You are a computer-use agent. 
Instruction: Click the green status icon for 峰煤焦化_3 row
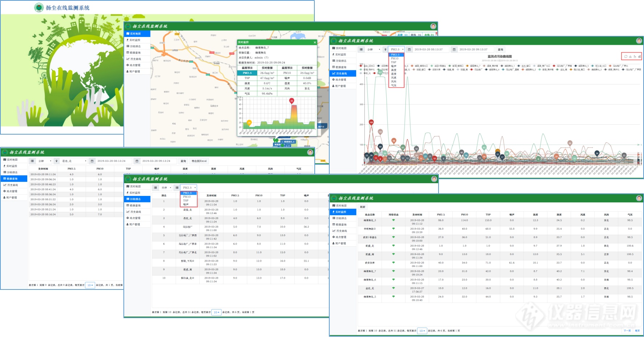point(394,220)
